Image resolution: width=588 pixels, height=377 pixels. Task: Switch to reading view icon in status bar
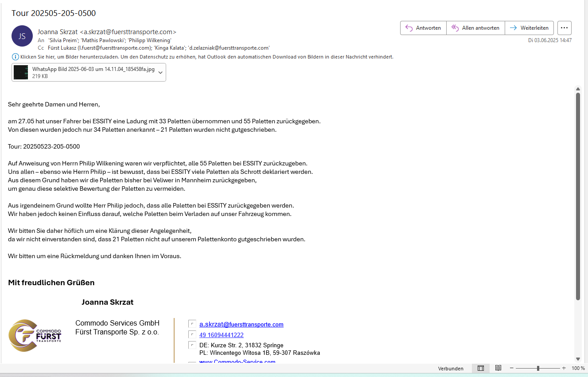tap(498, 368)
